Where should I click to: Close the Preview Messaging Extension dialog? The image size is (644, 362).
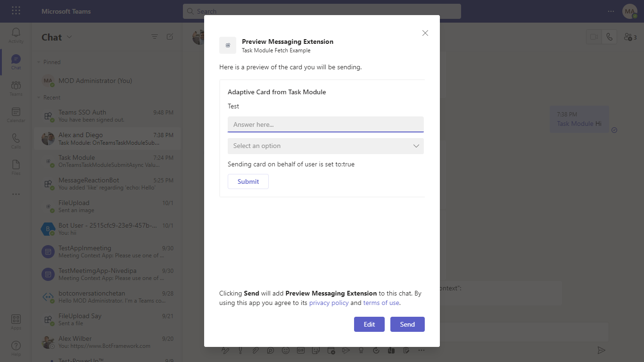point(425,33)
